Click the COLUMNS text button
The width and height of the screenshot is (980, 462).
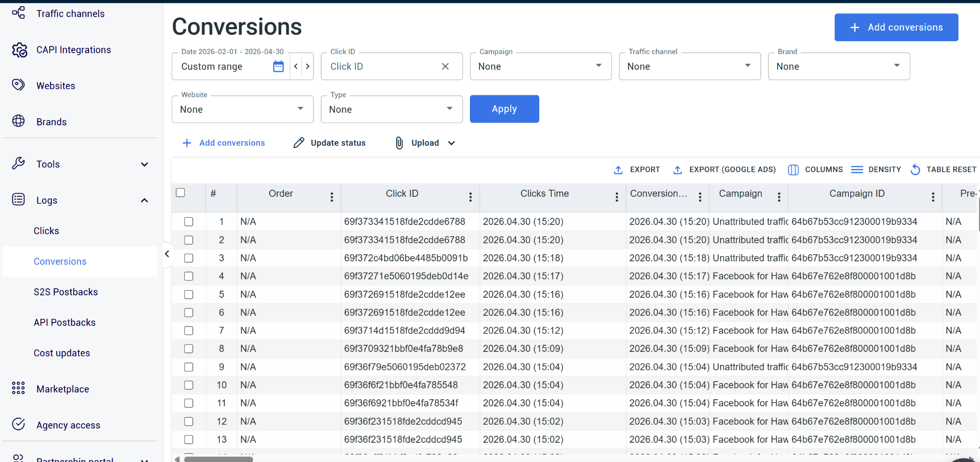point(824,169)
